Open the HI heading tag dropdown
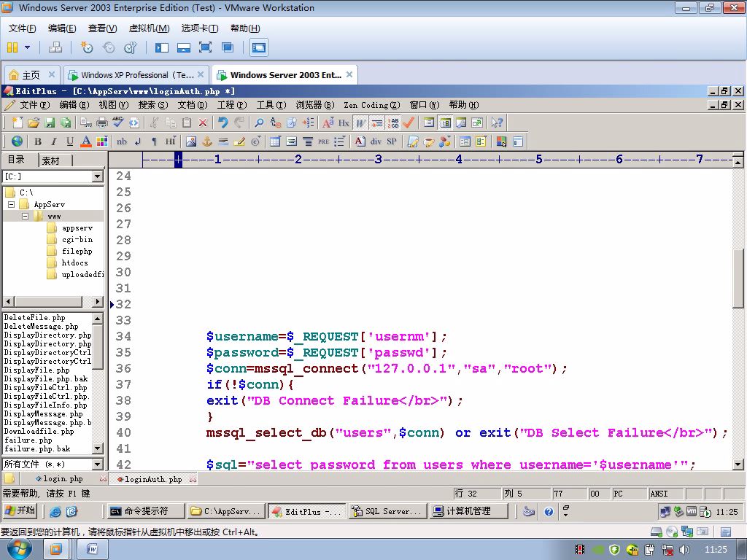The image size is (747, 560). tap(170, 141)
